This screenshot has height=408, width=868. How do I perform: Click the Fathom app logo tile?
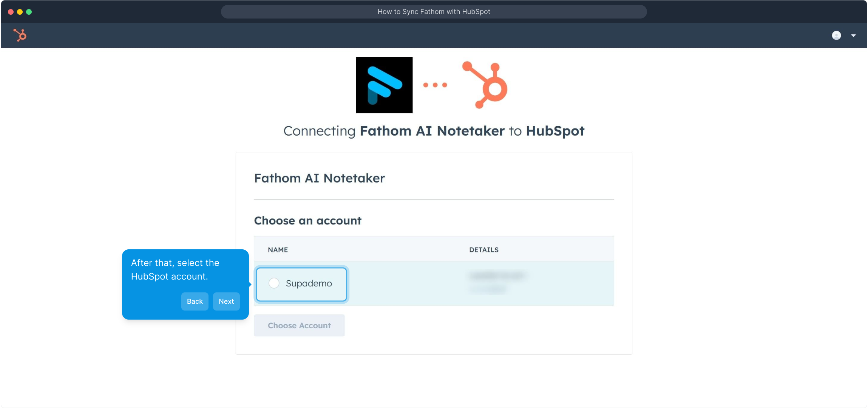384,85
